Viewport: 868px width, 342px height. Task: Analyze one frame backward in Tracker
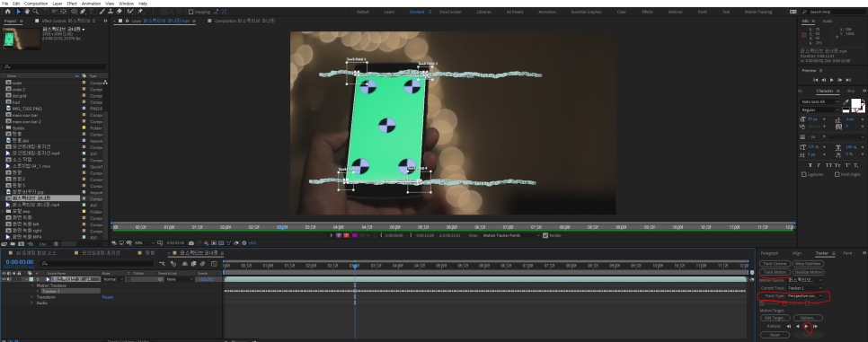click(789, 327)
